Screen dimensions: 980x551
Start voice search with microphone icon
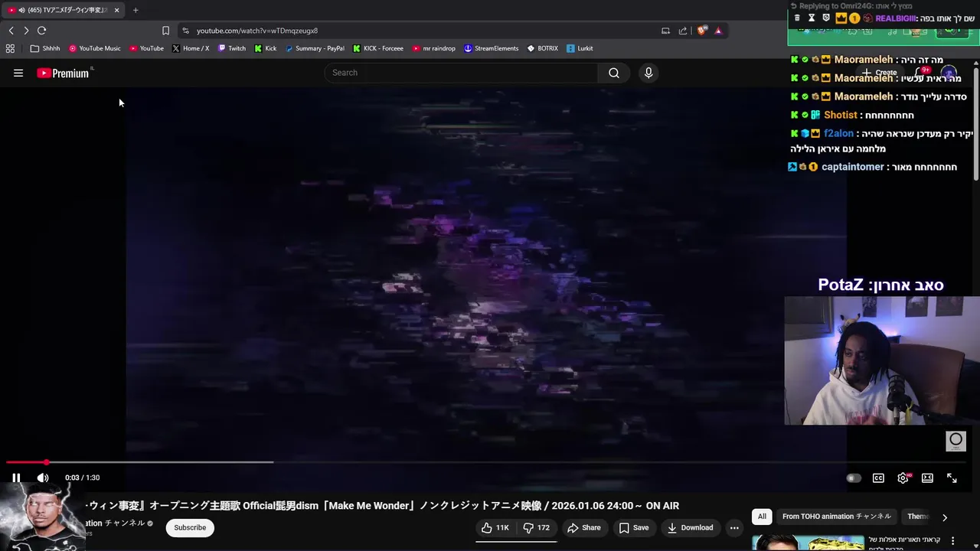648,73
